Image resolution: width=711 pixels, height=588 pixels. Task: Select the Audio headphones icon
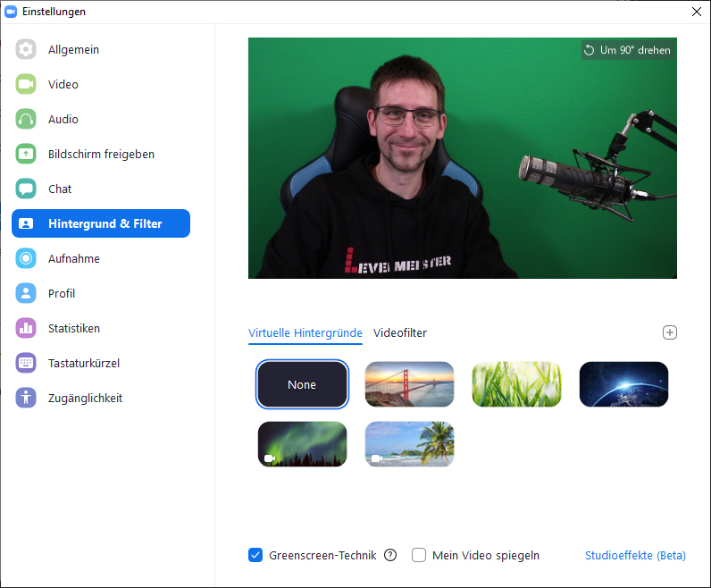pos(26,120)
